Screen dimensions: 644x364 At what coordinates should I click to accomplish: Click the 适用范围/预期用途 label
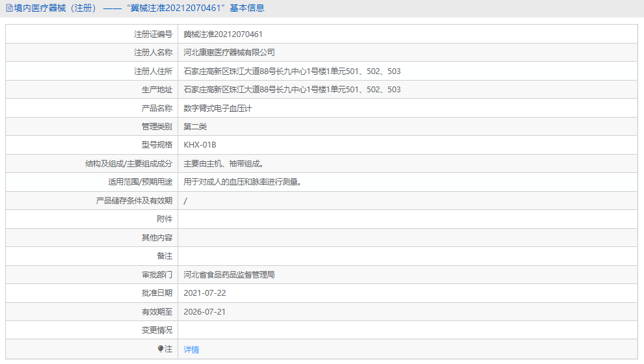pyautogui.click(x=141, y=182)
